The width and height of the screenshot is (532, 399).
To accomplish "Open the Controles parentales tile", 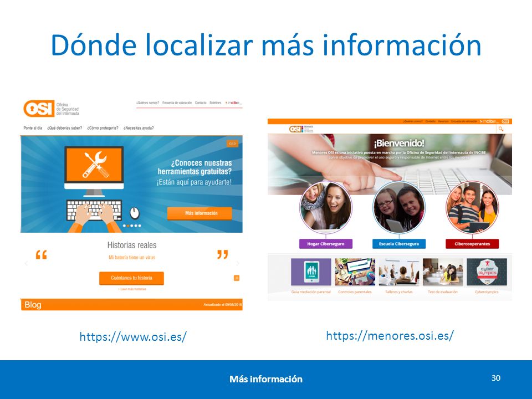I will 355,276.
